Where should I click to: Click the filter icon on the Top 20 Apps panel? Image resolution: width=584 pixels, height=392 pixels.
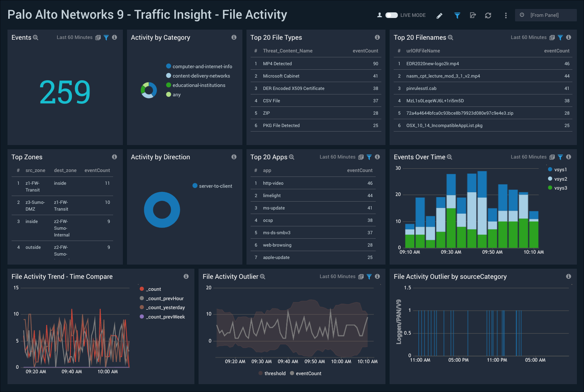pyautogui.click(x=369, y=157)
